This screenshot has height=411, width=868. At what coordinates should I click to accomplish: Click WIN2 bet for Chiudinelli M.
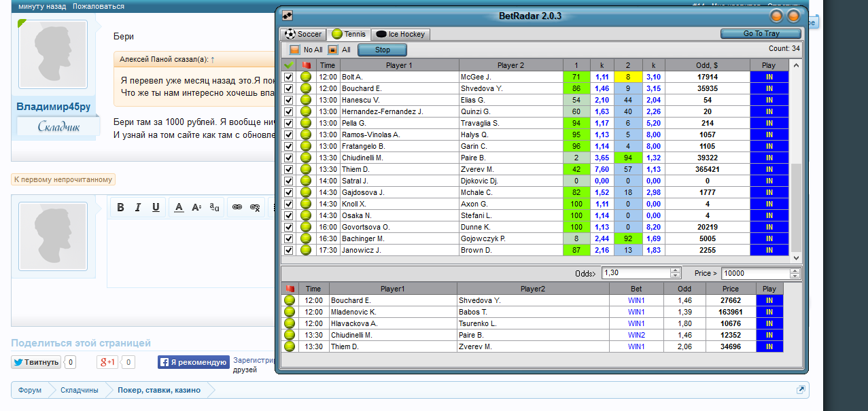point(636,335)
